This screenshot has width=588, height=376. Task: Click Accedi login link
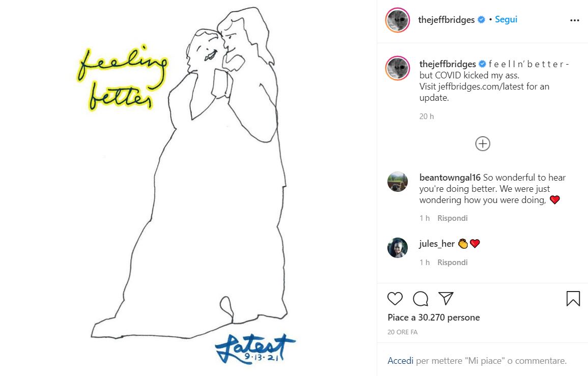coord(400,361)
